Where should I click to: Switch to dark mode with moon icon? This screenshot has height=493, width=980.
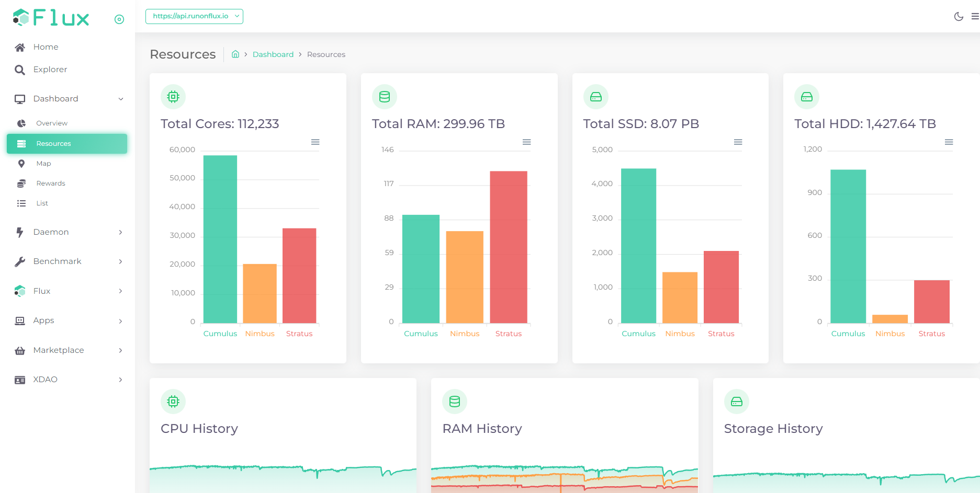[x=959, y=16]
